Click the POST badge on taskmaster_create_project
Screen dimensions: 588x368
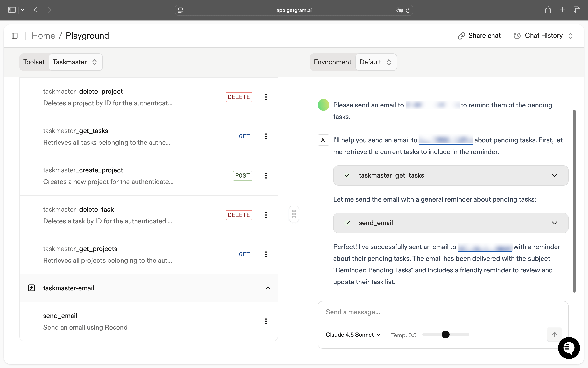tap(242, 176)
